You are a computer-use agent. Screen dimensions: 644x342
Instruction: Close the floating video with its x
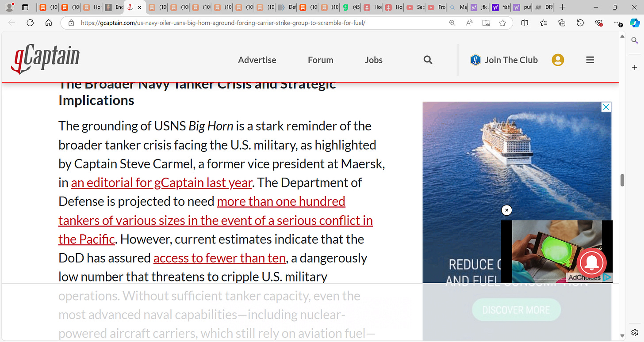(x=507, y=210)
